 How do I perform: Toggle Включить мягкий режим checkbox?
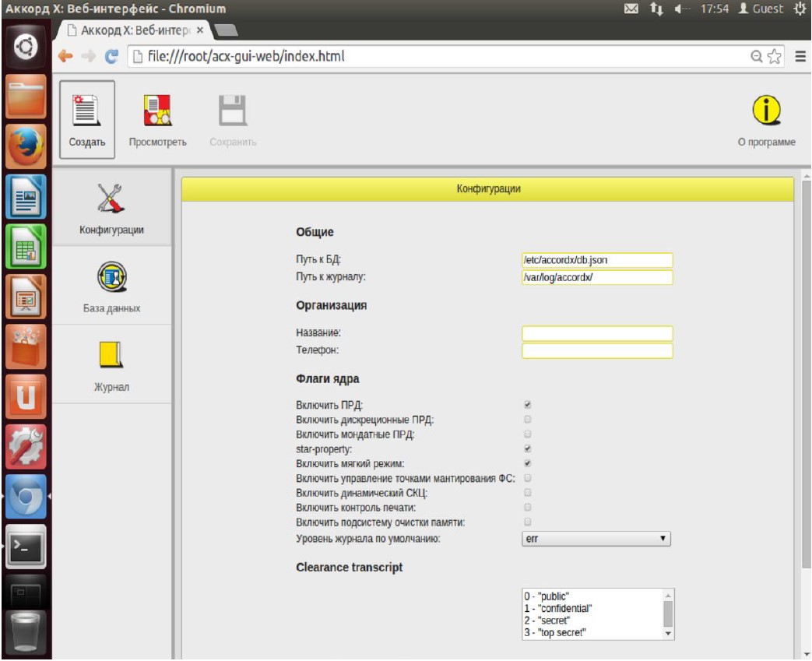(527, 463)
